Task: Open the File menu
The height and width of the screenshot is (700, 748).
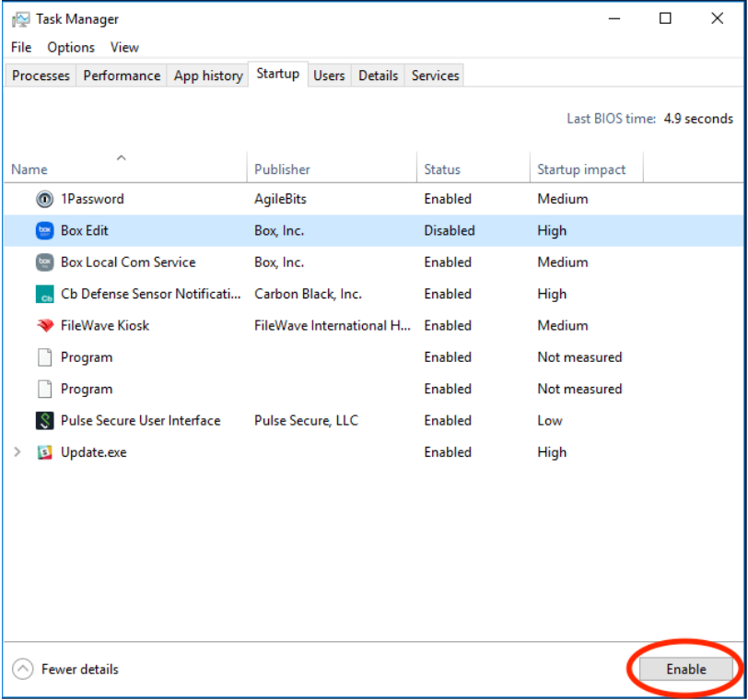Action: click(21, 47)
